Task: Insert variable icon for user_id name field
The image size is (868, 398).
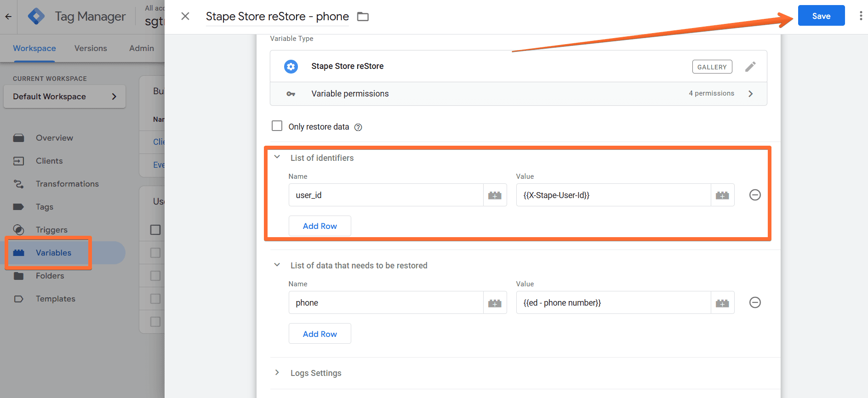Action: [495, 195]
